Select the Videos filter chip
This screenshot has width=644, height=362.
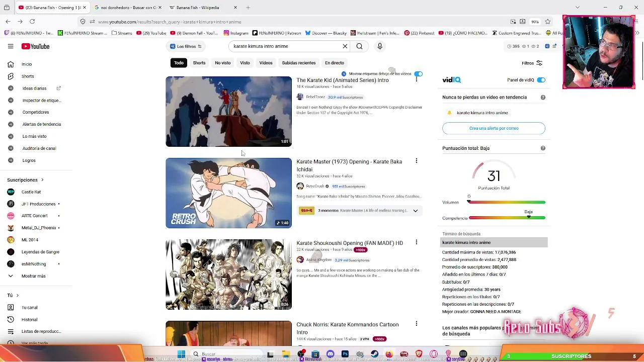pos(266,63)
